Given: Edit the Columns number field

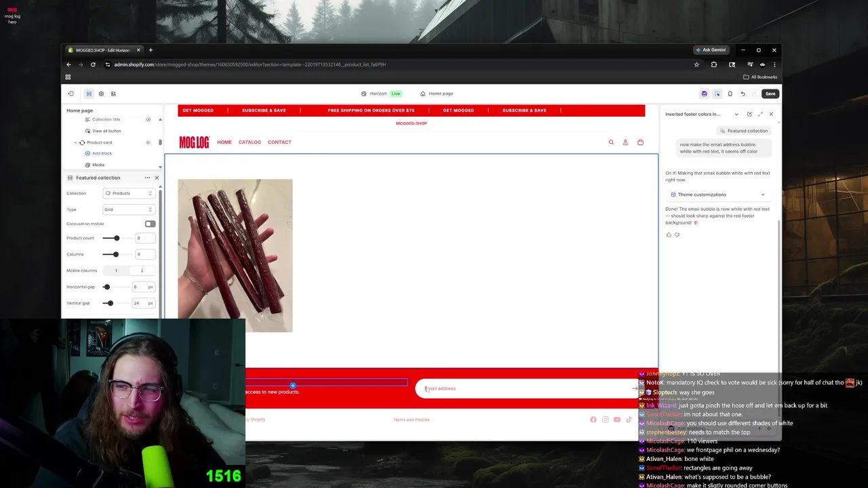Looking at the screenshot, I should (x=144, y=254).
